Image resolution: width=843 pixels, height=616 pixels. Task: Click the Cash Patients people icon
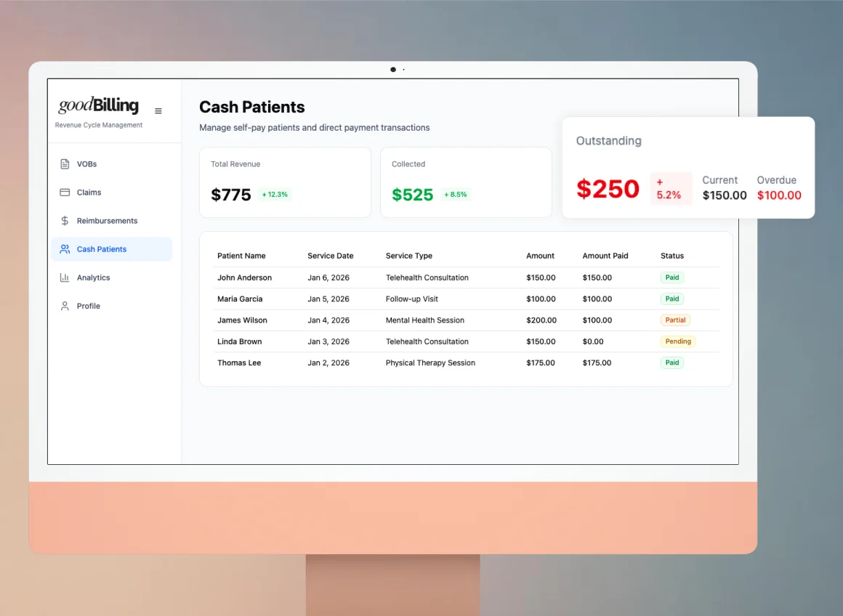[x=65, y=249]
